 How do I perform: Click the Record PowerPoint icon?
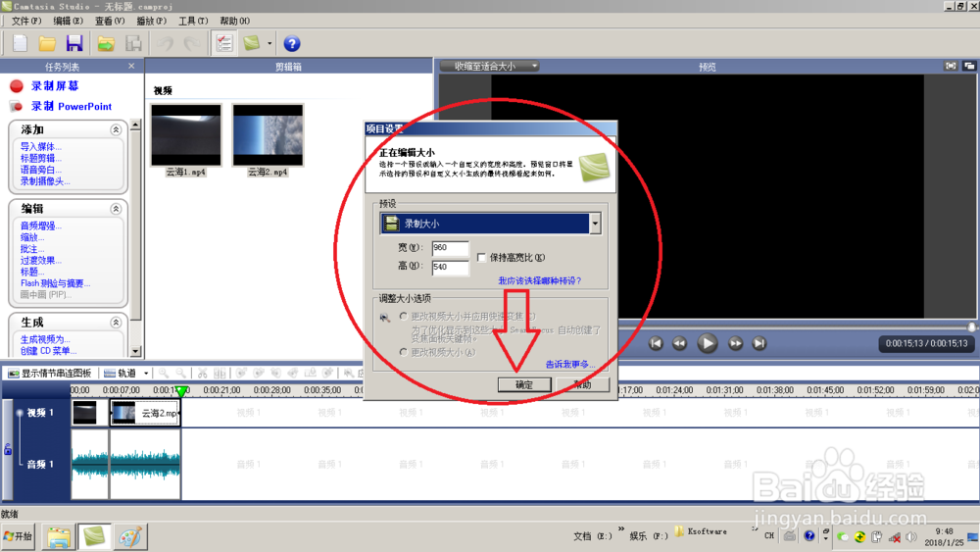[17, 106]
